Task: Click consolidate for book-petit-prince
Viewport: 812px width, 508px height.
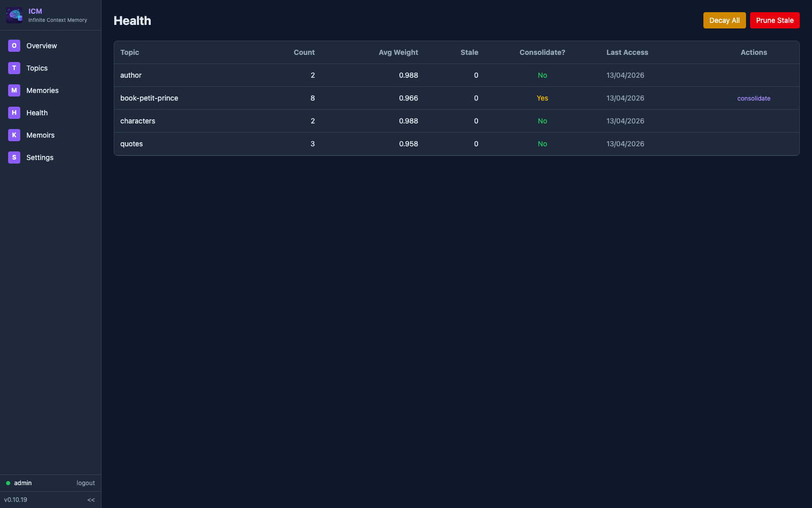Action: pos(754,98)
